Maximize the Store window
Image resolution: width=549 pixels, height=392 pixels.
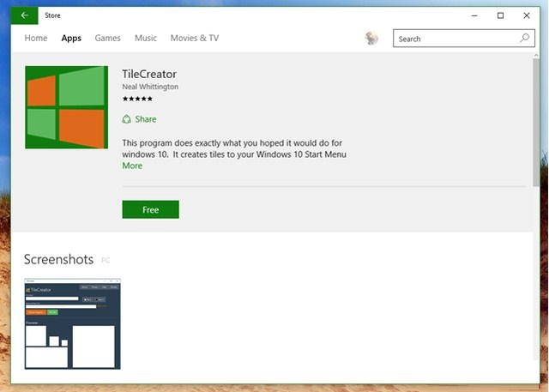coord(500,15)
